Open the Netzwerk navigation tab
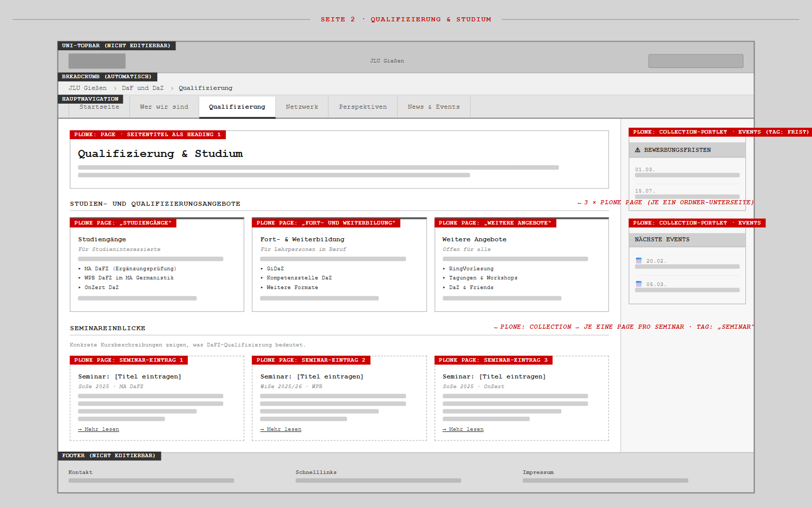Image resolution: width=812 pixels, height=508 pixels. click(x=302, y=107)
